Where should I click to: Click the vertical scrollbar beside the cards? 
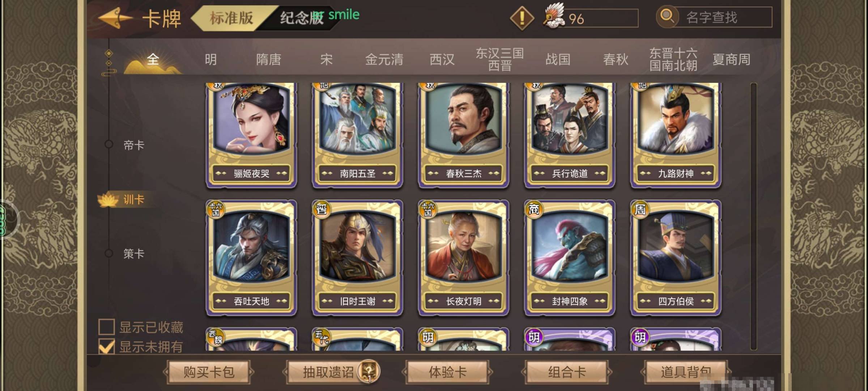click(754, 216)
